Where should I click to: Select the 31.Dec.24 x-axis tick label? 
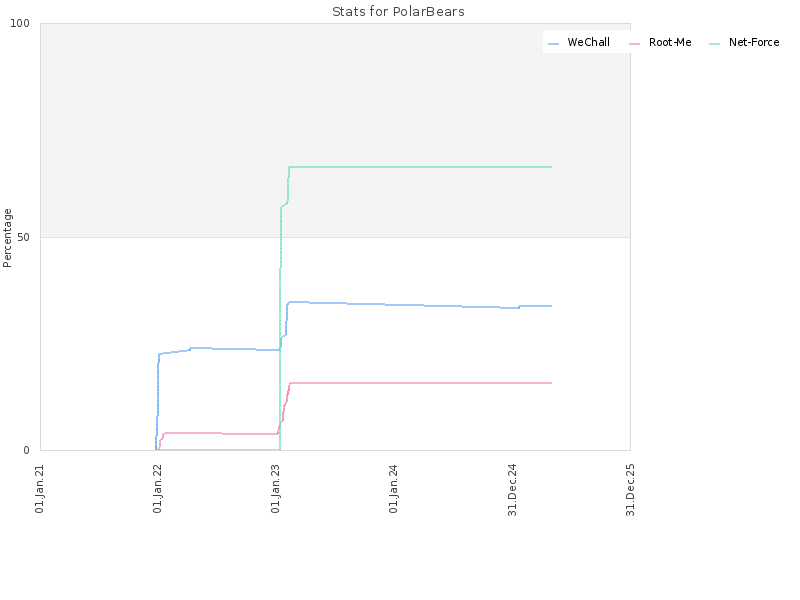[512, 490]
